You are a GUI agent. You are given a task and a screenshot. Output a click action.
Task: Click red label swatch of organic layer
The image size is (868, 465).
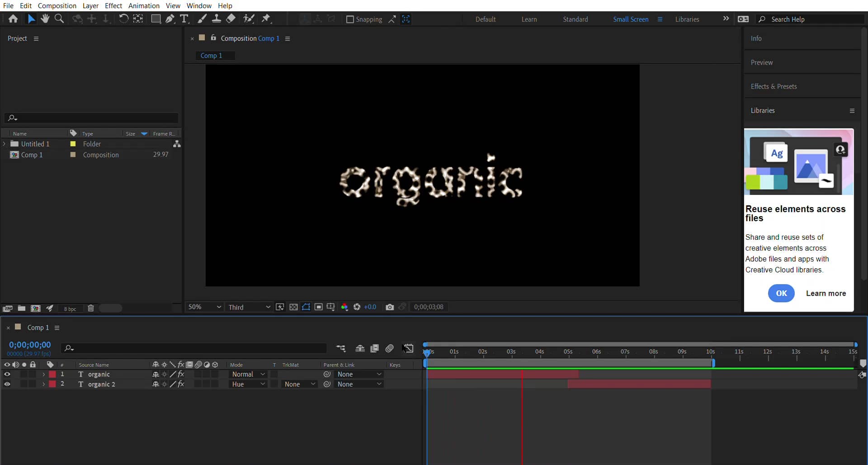52,375
